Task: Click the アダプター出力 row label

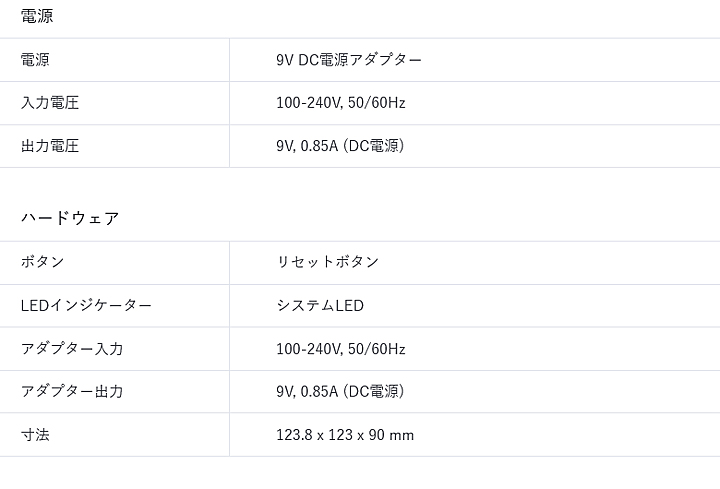Action: pos(72,392)
